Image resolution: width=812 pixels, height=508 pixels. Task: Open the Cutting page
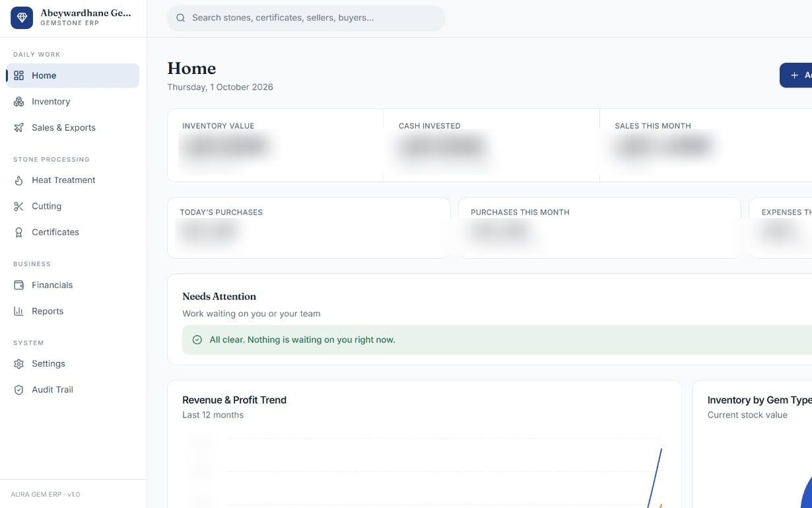[x=73, y=206]
